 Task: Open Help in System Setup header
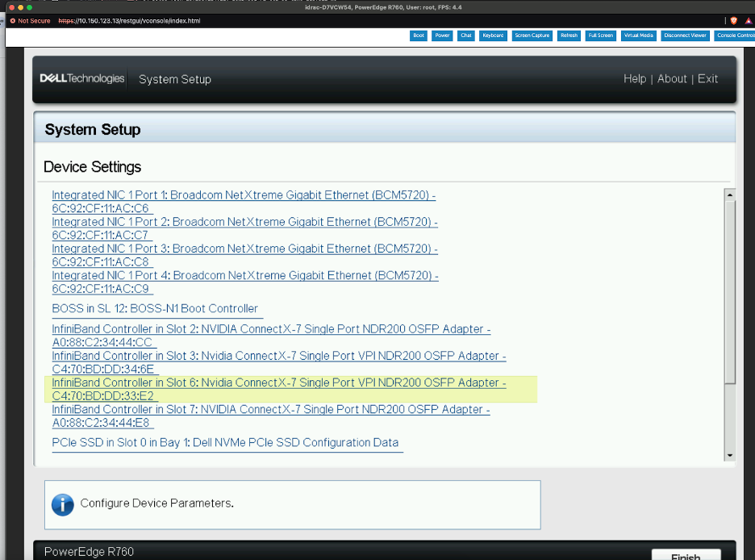pos(635,78)
